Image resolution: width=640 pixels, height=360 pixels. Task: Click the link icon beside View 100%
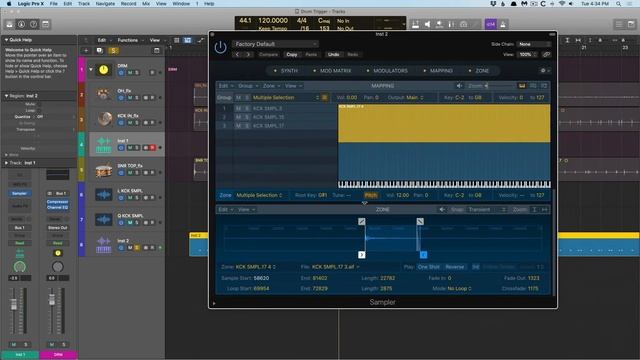(x=547, y=54)
